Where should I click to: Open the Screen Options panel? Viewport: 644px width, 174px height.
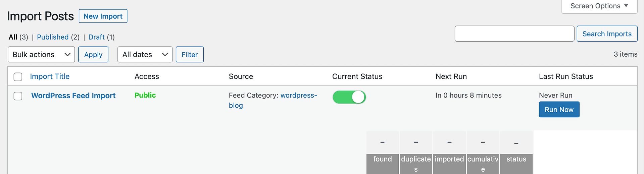(x=599, y=6)
